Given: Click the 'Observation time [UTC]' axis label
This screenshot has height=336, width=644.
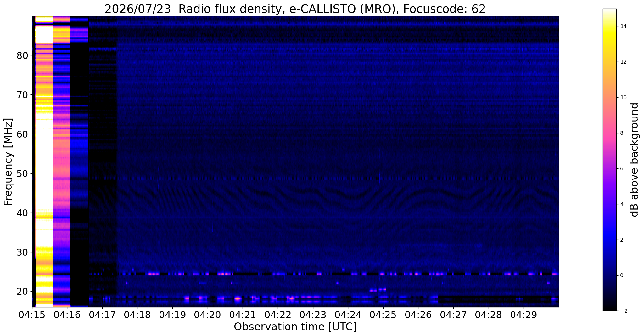Looking at the screenshot, I should click(295, 327).
